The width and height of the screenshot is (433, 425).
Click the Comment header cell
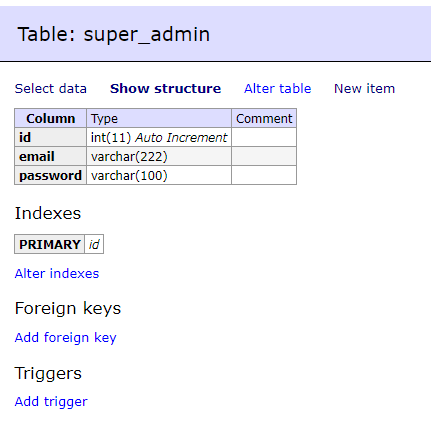pos(264,118)
